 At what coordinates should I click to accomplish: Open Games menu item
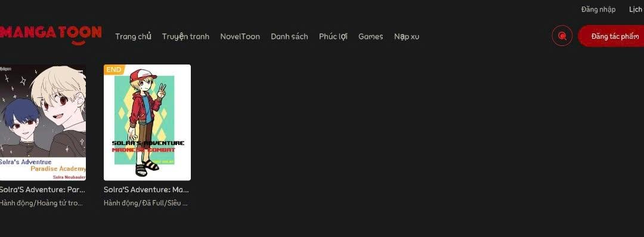click(x=370, y=36)
